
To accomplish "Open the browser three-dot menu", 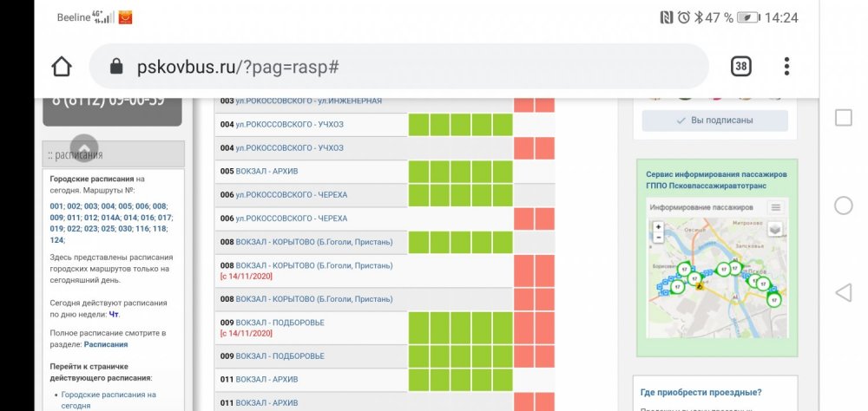I will 786,67.
